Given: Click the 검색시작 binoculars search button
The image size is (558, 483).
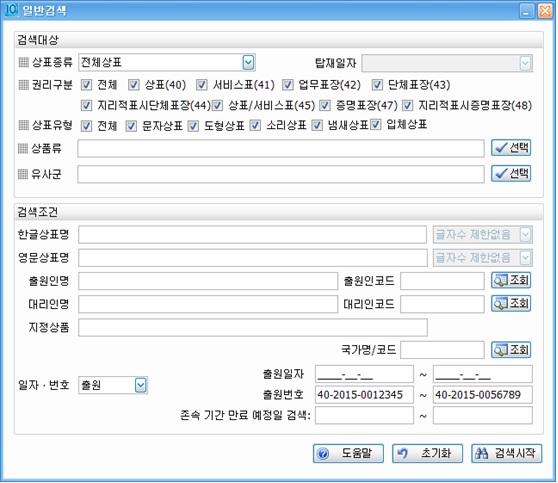Looking at the screenshot, I should tap(506, 453).
